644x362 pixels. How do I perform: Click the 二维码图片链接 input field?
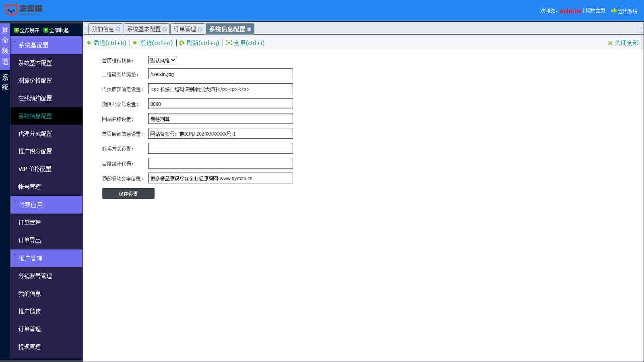tap(221, 74)
